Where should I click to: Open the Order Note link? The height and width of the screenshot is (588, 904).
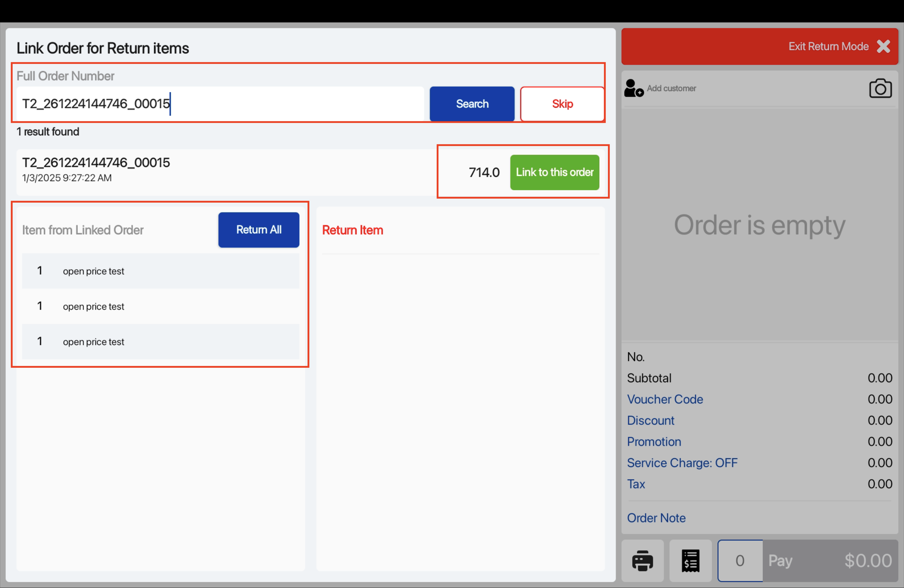656,518
